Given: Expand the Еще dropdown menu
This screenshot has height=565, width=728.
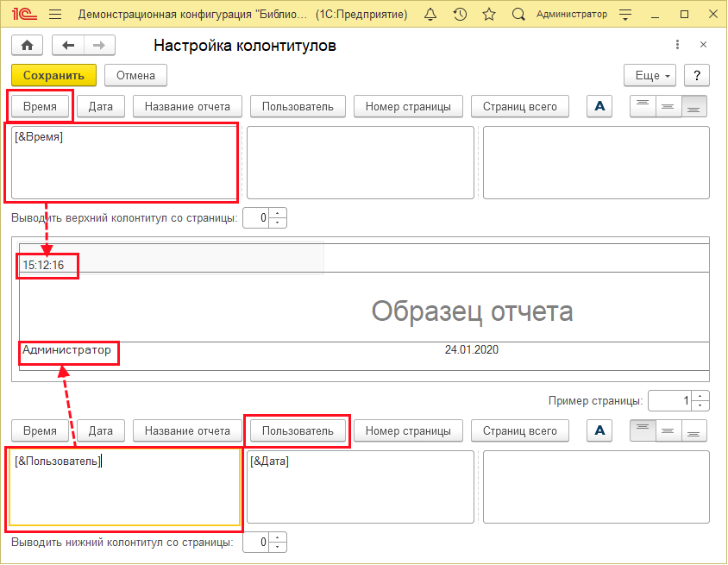Looking at the screenshot, I should coord(650,75).
